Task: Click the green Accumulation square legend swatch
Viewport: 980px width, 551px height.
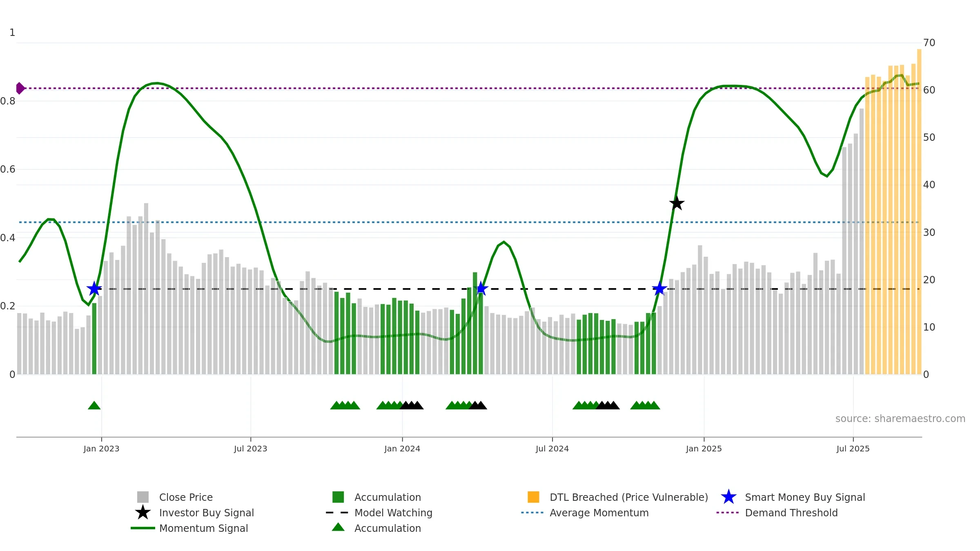Action: tap(338, 497)
